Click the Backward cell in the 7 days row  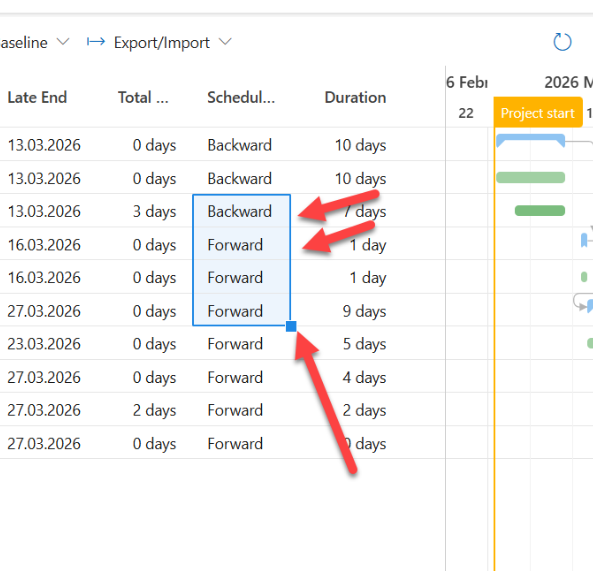coord(241,211)
